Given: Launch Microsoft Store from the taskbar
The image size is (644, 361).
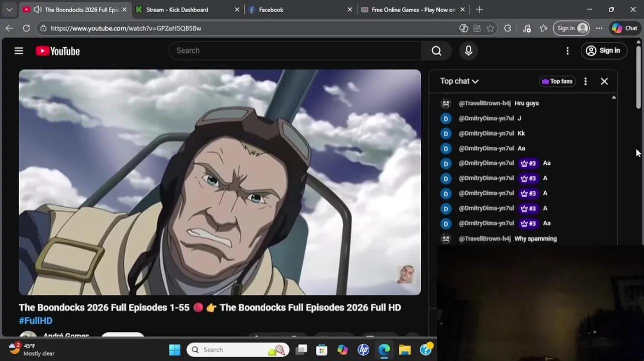Looking at the screenshot, I should (321, 349).
